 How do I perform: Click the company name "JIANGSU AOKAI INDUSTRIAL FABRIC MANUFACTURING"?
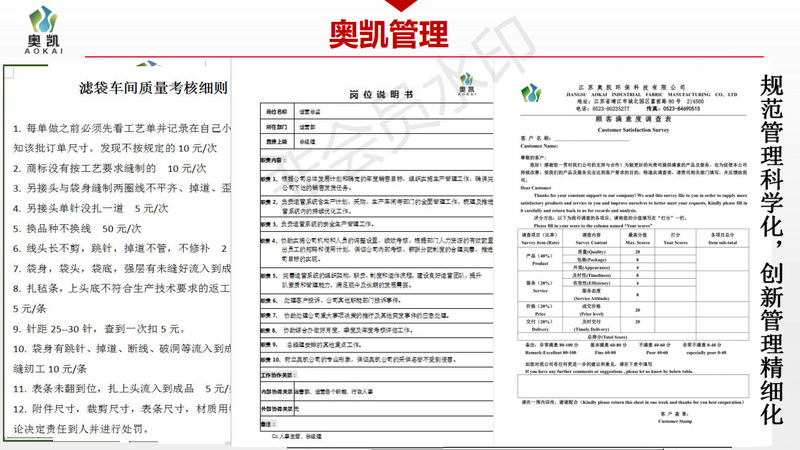652,94
